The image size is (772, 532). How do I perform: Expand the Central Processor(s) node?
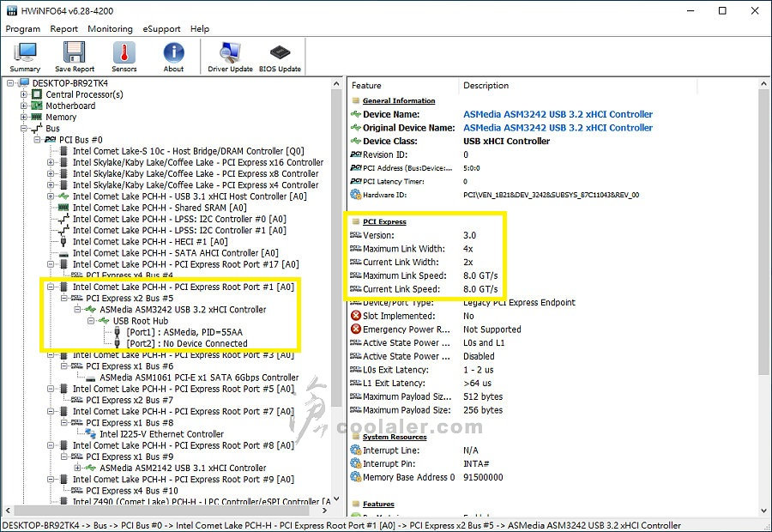(24, 94)
